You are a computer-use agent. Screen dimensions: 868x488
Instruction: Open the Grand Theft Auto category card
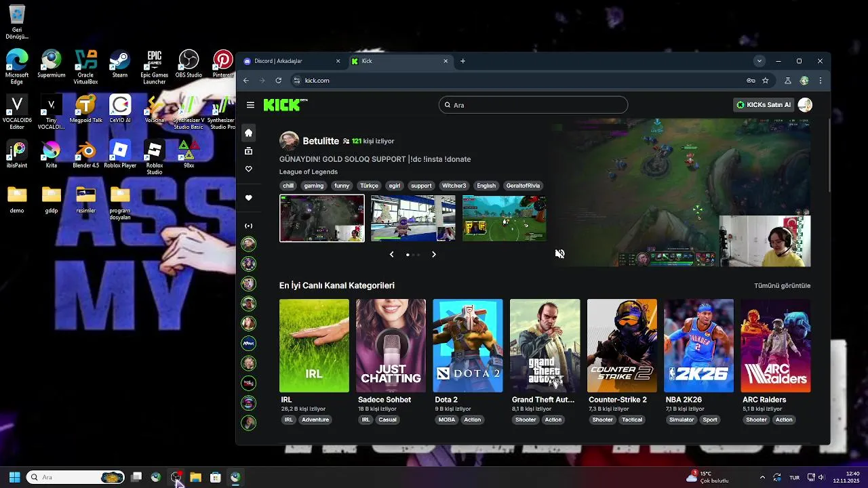click(x=545, y=346)
